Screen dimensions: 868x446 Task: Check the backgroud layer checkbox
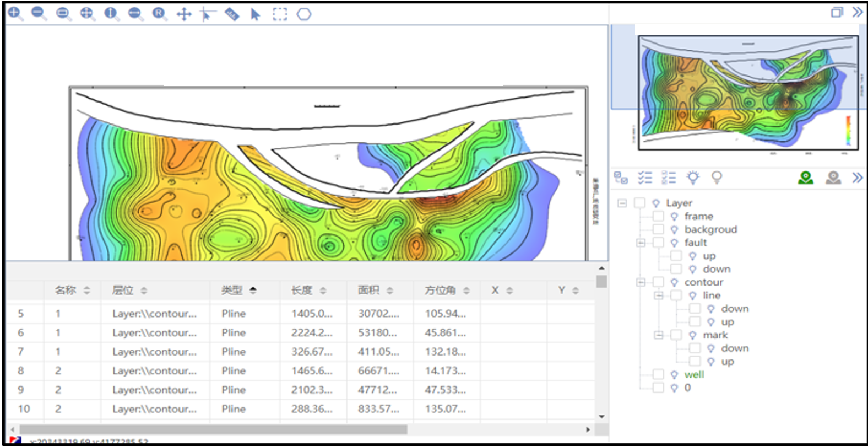coord(658,229)
